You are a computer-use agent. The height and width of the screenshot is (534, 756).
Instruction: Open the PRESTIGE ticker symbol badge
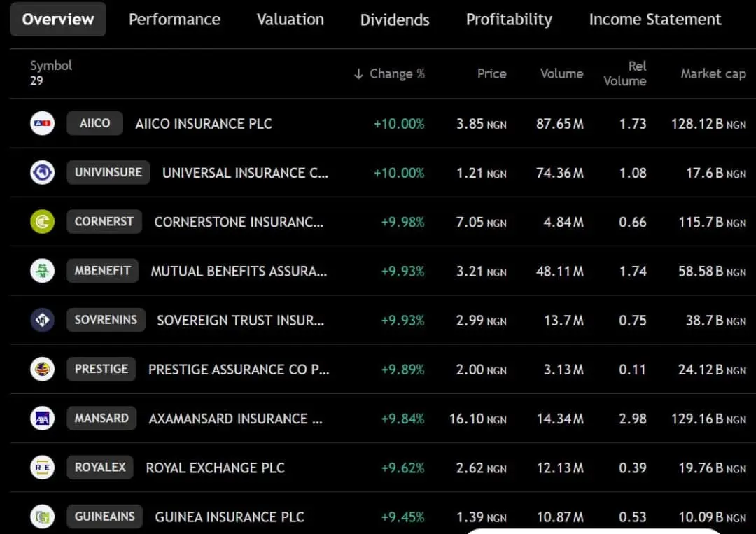click(101, 369)
